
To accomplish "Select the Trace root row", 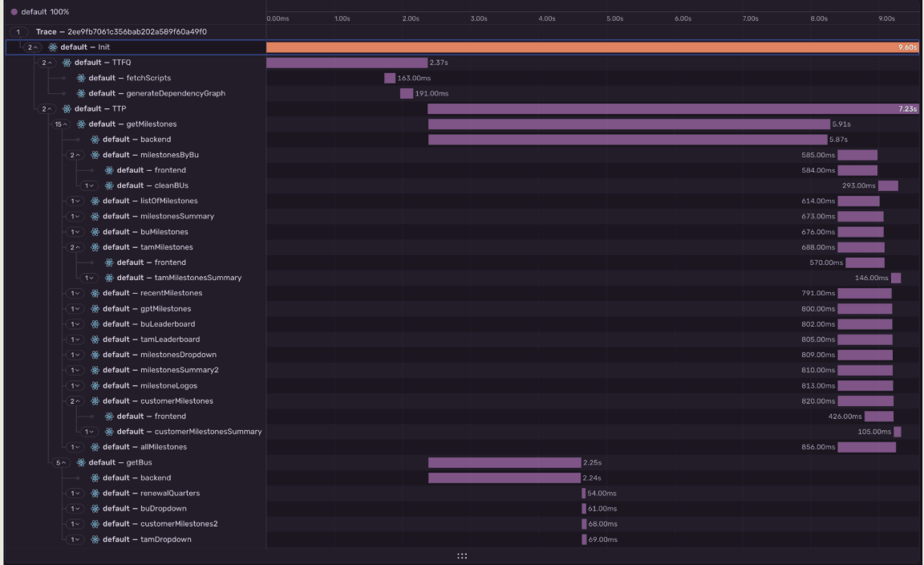I will click(x=120, y=31).
